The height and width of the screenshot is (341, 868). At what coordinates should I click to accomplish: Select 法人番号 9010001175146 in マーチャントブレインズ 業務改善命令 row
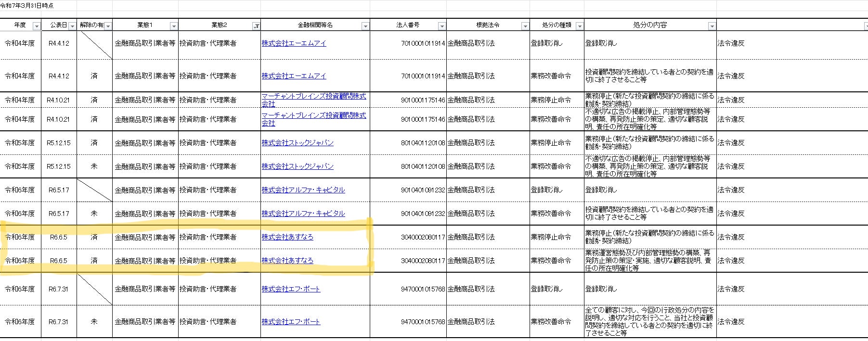click(x=408, y=119)
